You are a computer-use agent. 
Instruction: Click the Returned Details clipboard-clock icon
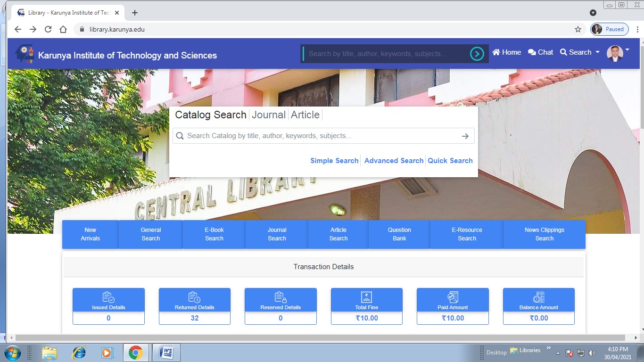[x=194, y=297]
